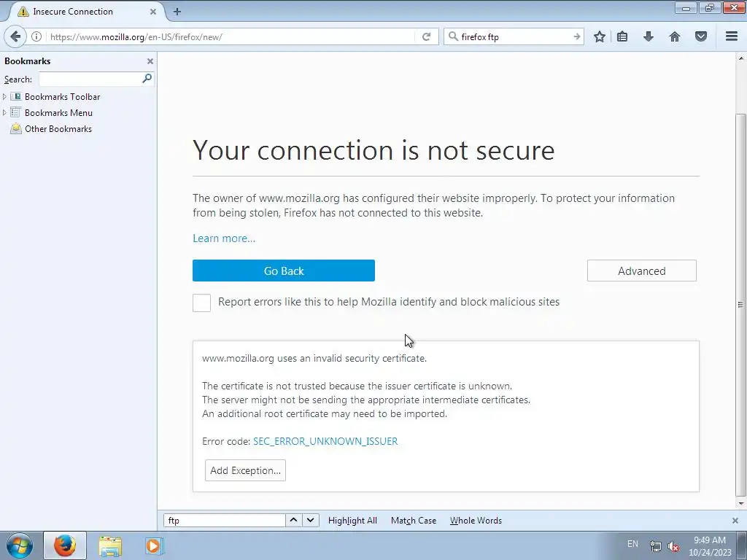Open the Learn more link
This screenshot has width=747, height=560.
[x=224, y=238]
